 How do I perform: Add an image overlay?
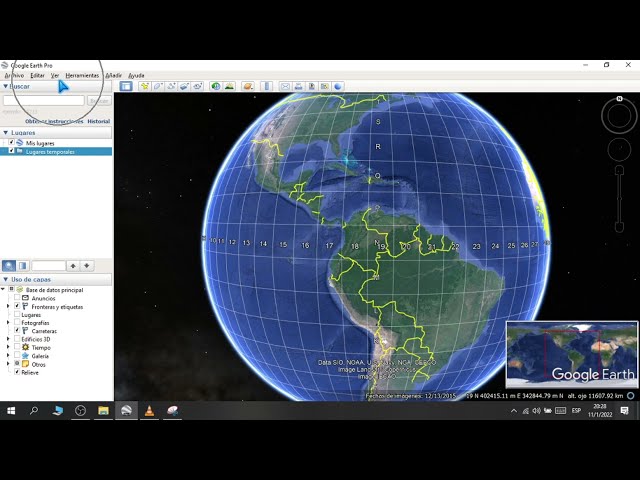184,86
